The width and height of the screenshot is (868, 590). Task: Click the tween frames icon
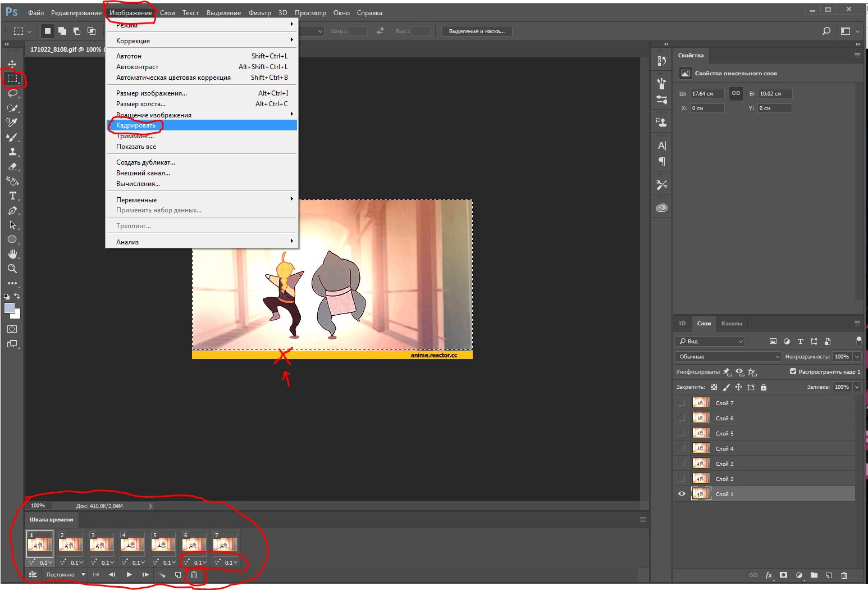pyautogui.click(x=162, y=575)
